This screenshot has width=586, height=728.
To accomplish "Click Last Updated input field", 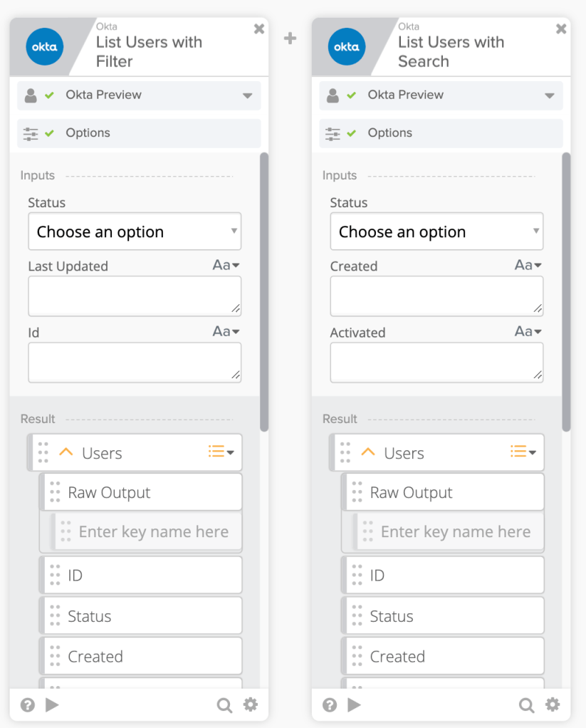I will (135, 296).
